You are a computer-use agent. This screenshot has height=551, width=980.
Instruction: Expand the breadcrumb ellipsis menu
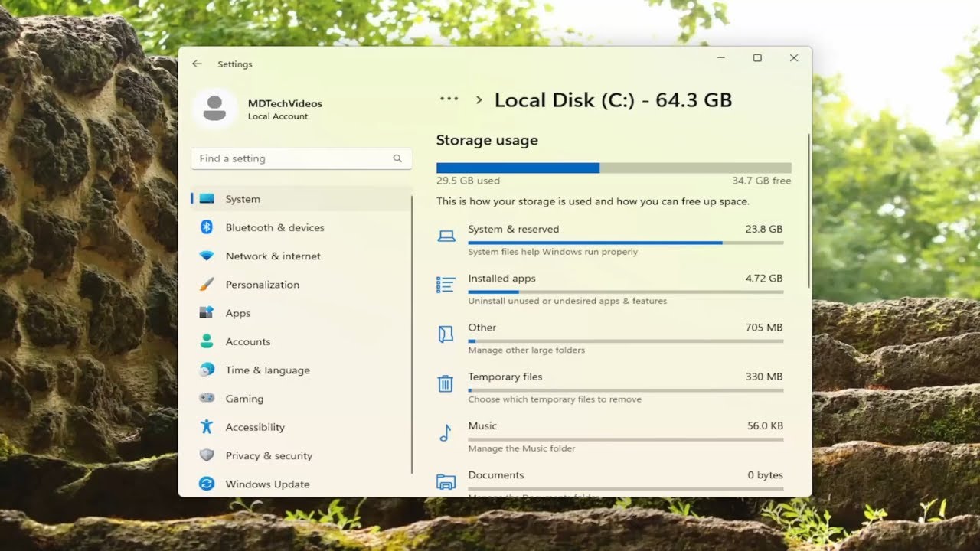(x=449, y=99)
